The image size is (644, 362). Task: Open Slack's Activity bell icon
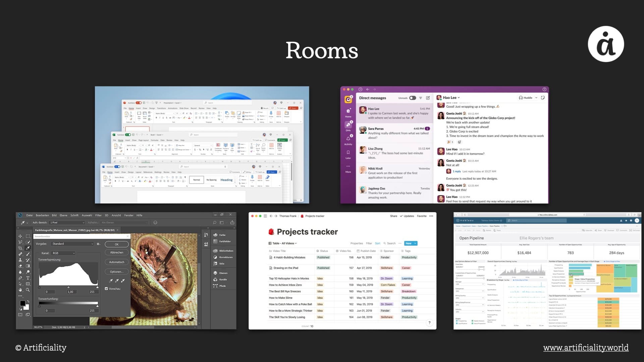point(348,138)
